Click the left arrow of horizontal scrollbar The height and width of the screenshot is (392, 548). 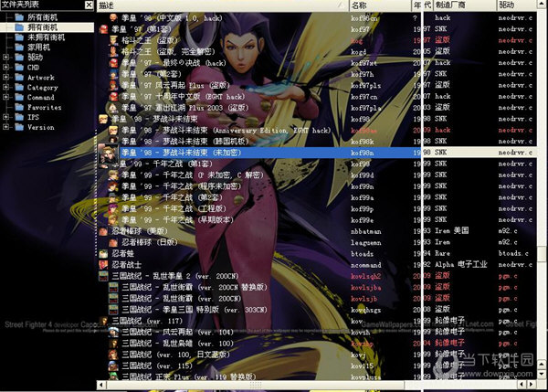(x=101, y=385)
